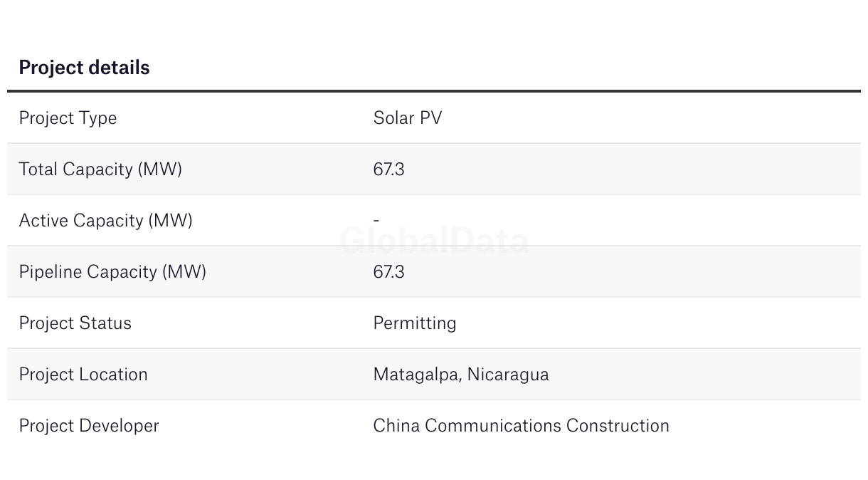Click the Permitting status value
868x480 pixels.
pyautogui.click(x=415, y=323)
